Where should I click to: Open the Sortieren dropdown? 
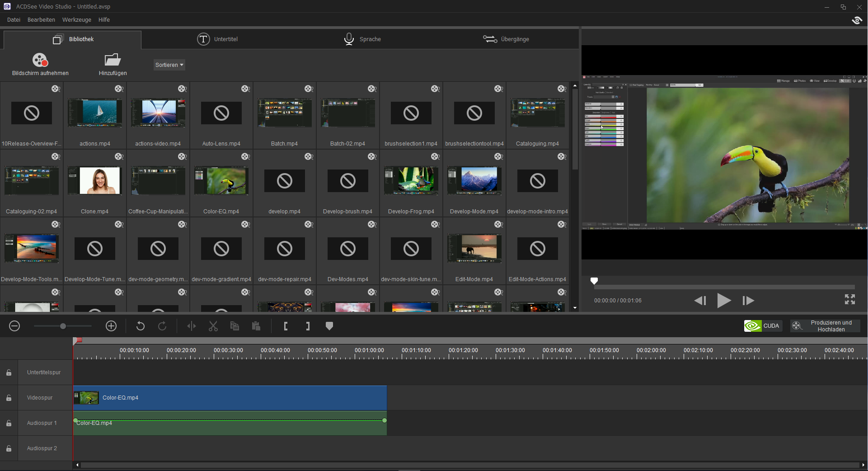[x=169, y=65]
